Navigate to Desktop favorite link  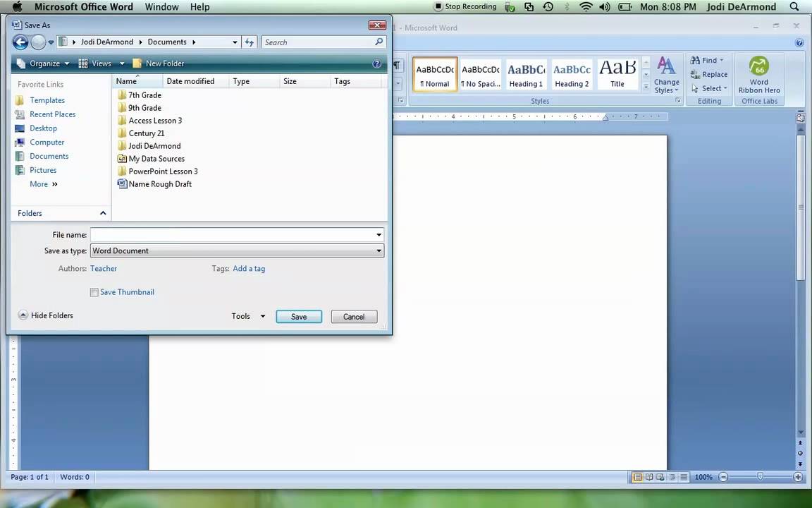43,128
